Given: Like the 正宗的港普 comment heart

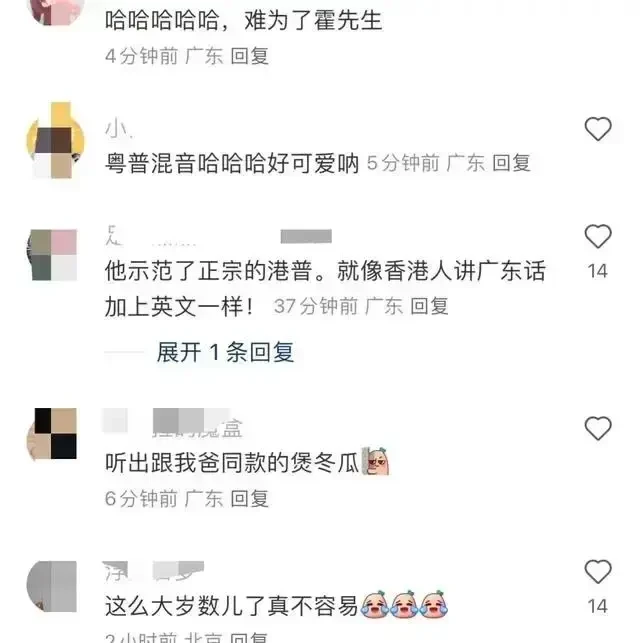Looking at the screenshot, I should tap(598, 237).
